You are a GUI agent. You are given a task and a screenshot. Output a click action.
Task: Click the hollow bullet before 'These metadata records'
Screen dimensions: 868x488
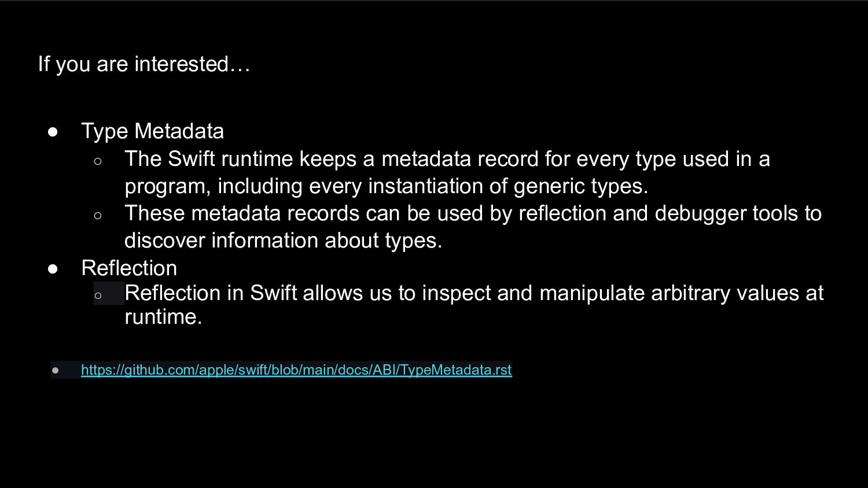(x=98, y=216)
